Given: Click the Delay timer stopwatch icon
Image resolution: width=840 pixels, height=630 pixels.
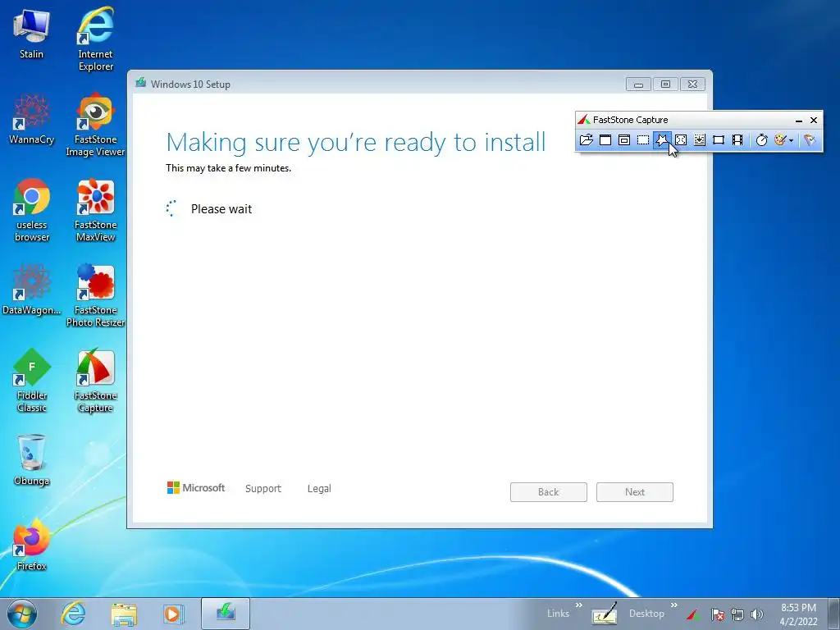Looking at the screenshot, I should click(762, 139).
